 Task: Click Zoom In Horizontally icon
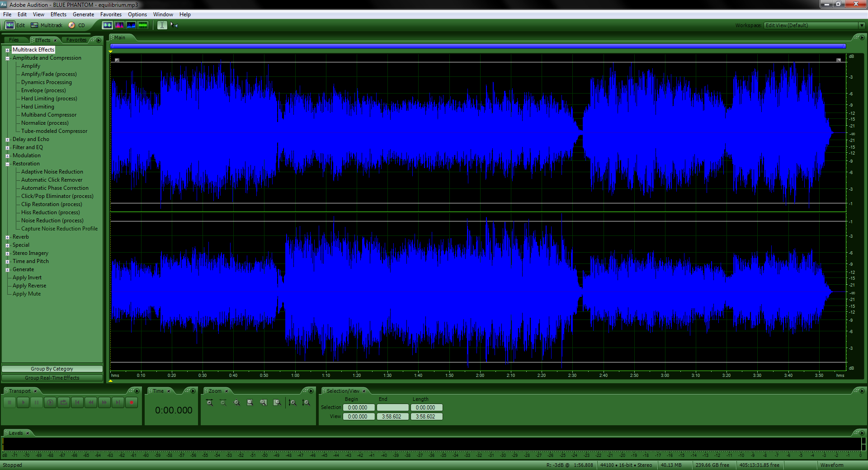209,402
